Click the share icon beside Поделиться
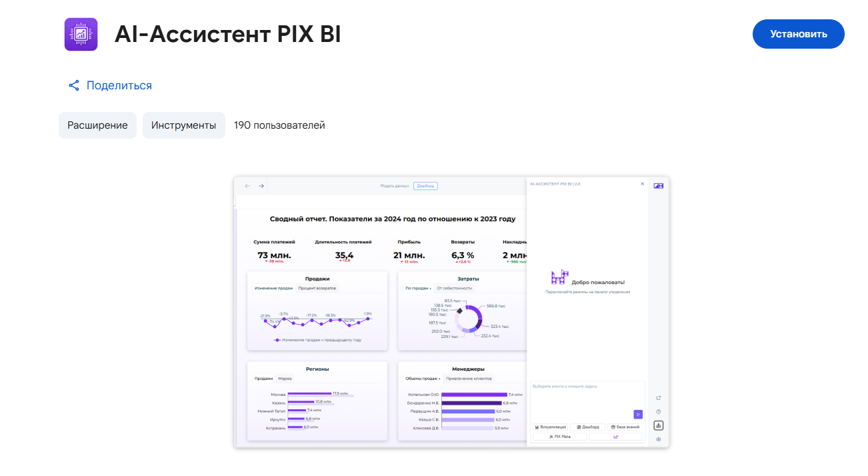This screenshot has height=476, width=868. point(74,85)
